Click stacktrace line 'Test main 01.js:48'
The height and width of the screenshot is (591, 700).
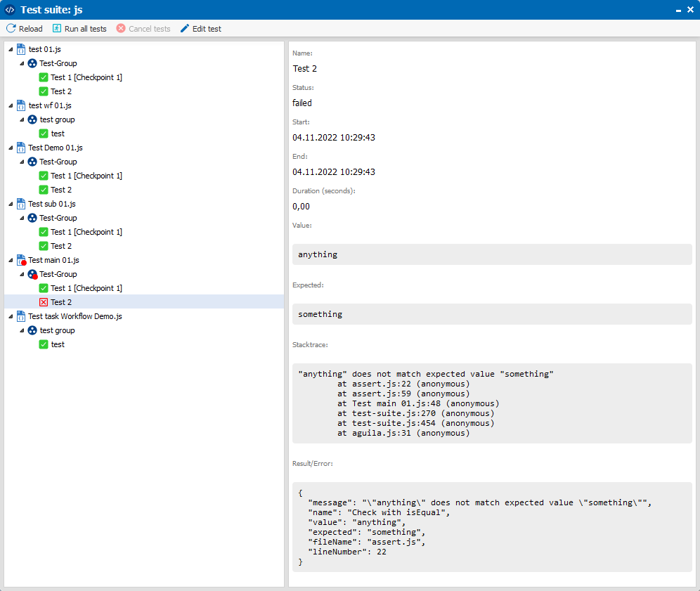418,403
